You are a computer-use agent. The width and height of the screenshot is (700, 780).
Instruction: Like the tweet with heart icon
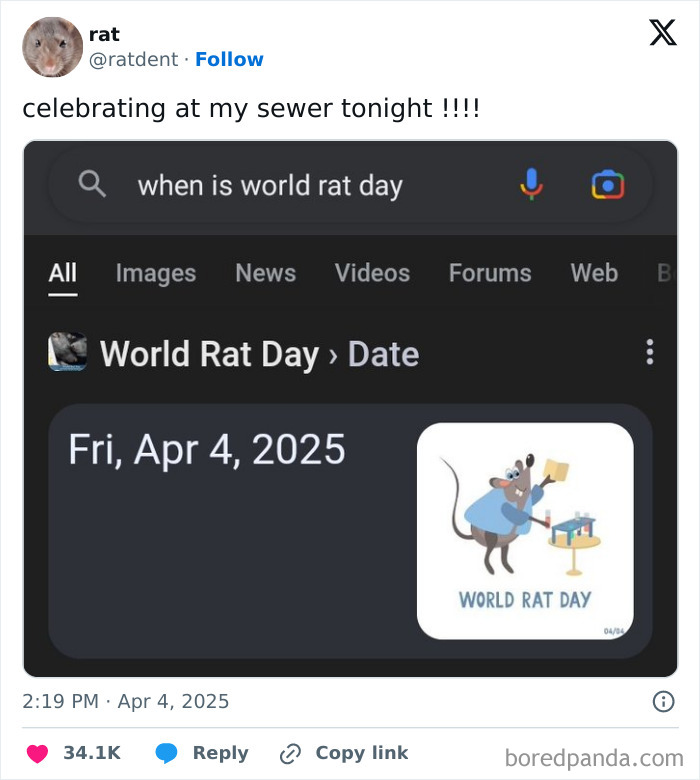tap(37, 753)
